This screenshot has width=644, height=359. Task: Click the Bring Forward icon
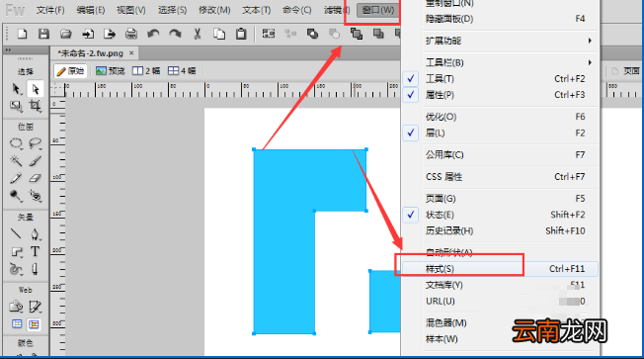pyautogui.click(x=378, y=34)
